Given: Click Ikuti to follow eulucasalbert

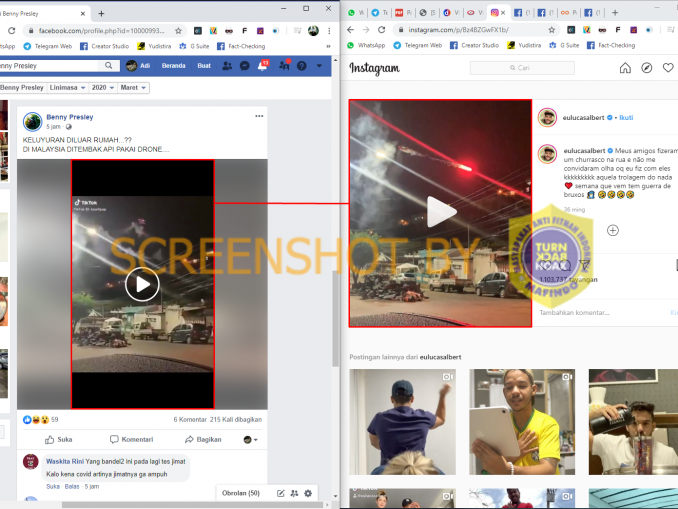Looking at the screenshot, I should [x=626, y=118].
